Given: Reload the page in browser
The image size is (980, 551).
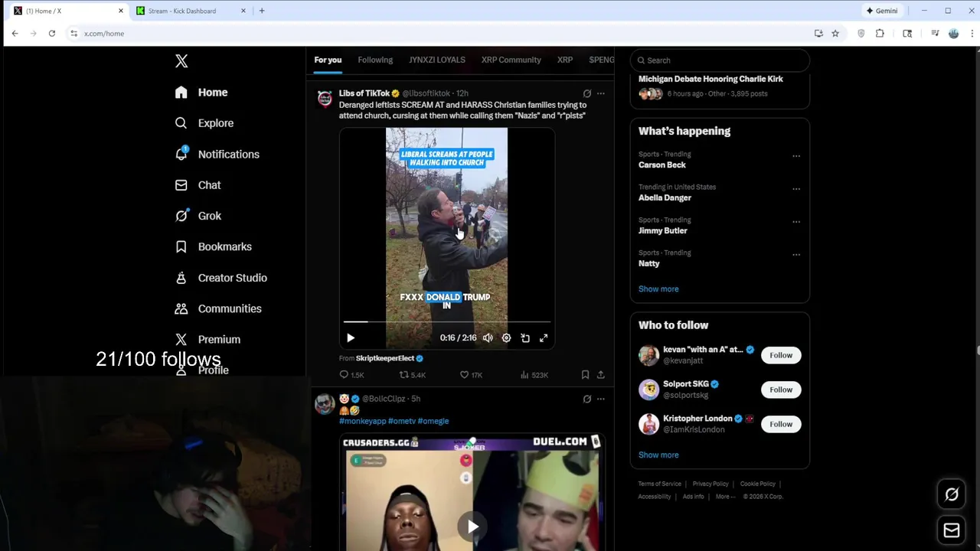Looking at the screenshot, I should tap(52, 34).
